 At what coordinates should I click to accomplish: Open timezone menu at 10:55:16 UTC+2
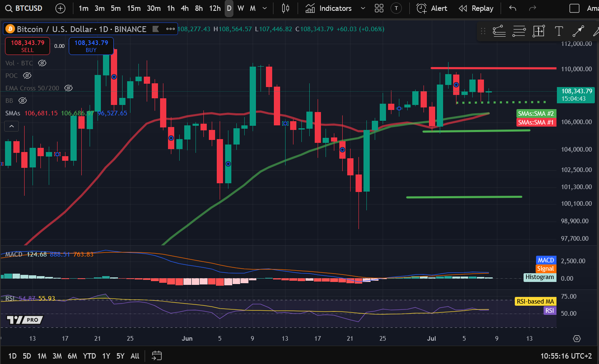566,356
